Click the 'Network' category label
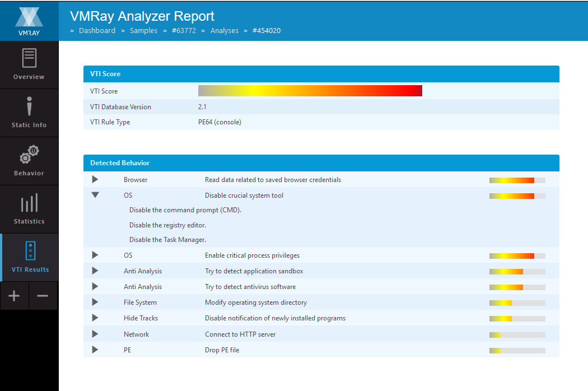 pyautogui.click(x=137, y=334)
